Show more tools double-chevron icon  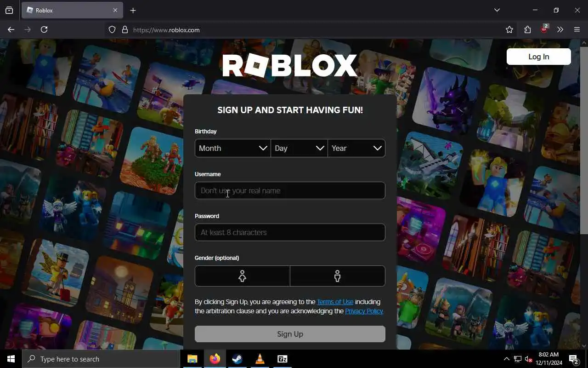pos(560,29)
